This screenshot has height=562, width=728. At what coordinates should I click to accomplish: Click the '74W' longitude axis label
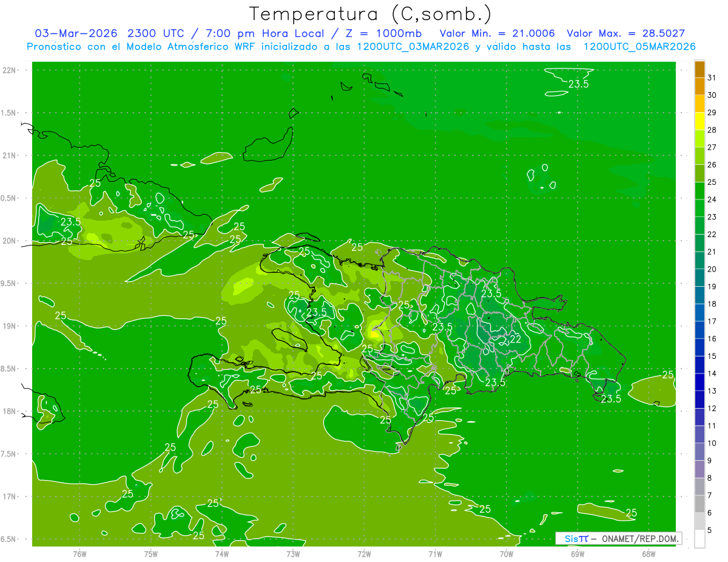point(222,554)
